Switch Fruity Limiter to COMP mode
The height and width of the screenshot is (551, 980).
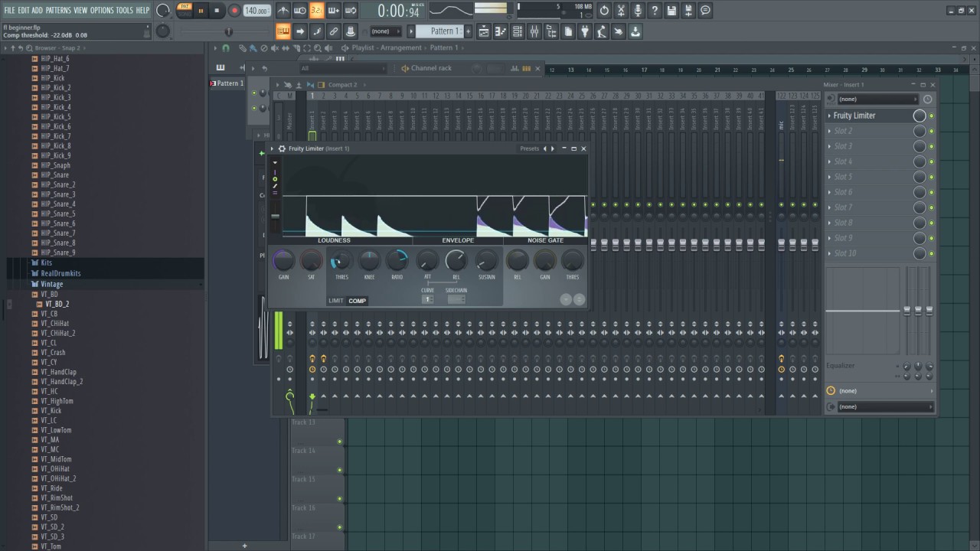[x=357, y=301]
